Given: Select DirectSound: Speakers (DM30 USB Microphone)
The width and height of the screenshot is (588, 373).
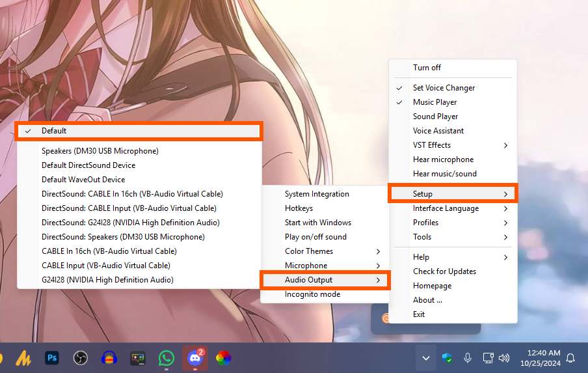Looking at the screenshot, I should [x=139, y=237].
